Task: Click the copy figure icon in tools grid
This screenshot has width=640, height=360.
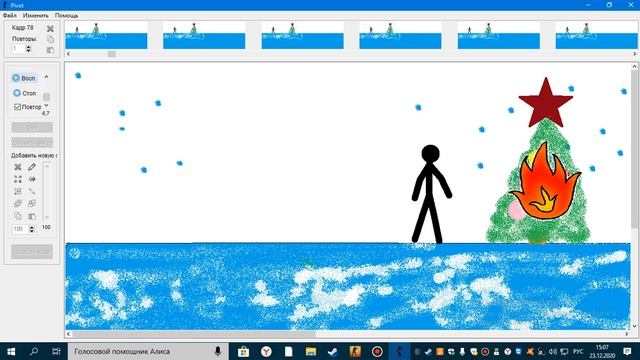Action: coord(18,216)
